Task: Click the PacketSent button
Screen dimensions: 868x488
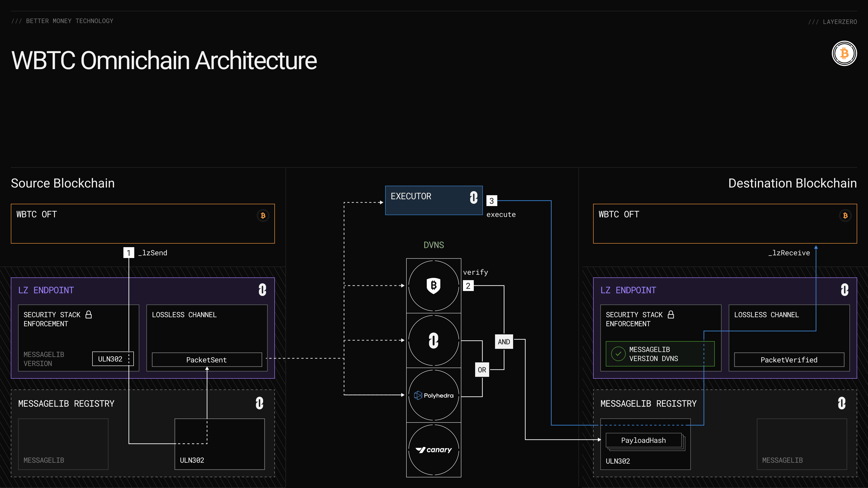Action: coord(207,360)
